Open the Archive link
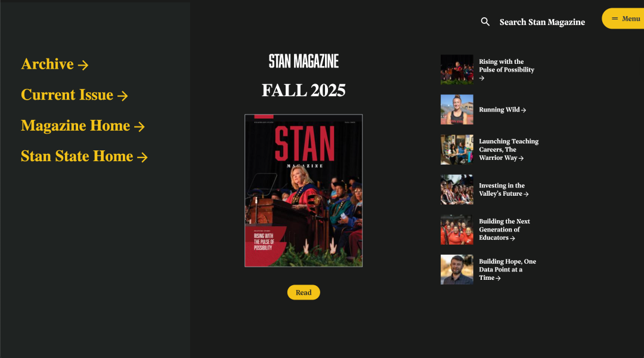This screenshot has width=644, height=358. pyautogui.click(x=55, y=64)
